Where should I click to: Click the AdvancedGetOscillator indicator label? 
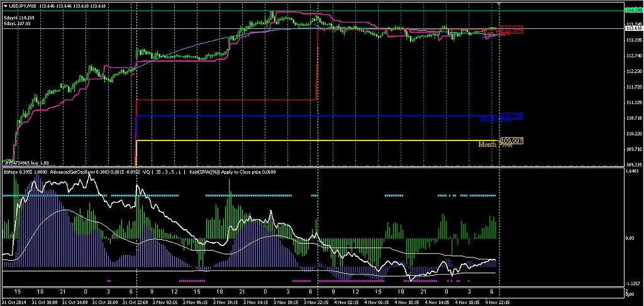[x=73, y=171]
